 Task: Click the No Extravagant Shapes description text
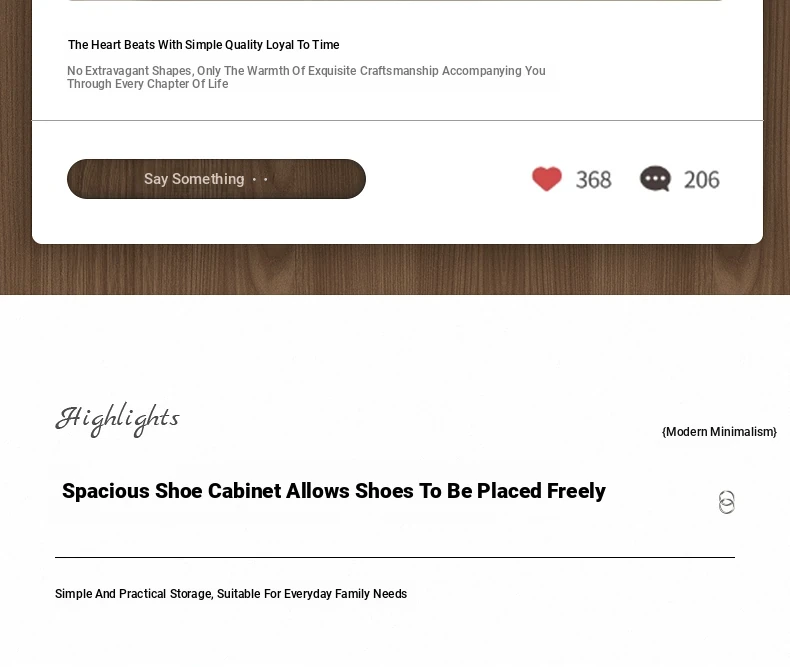coord(306,77)
